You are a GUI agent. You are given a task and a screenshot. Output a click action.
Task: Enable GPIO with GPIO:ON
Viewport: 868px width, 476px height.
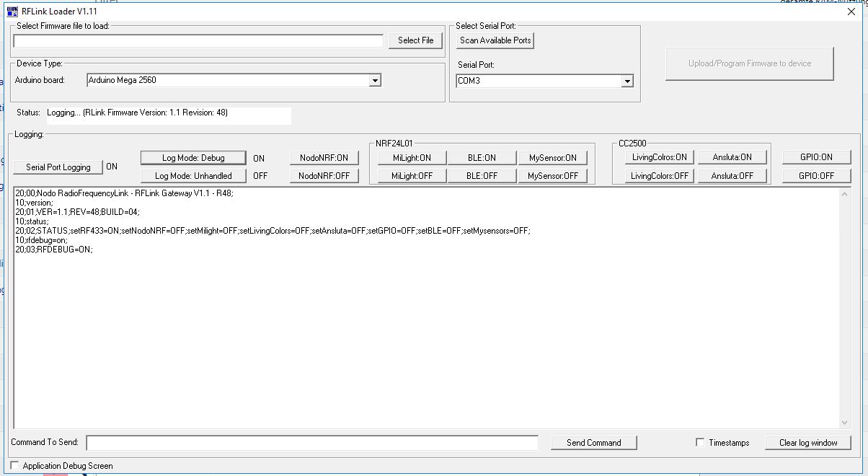tap(817, 157)
